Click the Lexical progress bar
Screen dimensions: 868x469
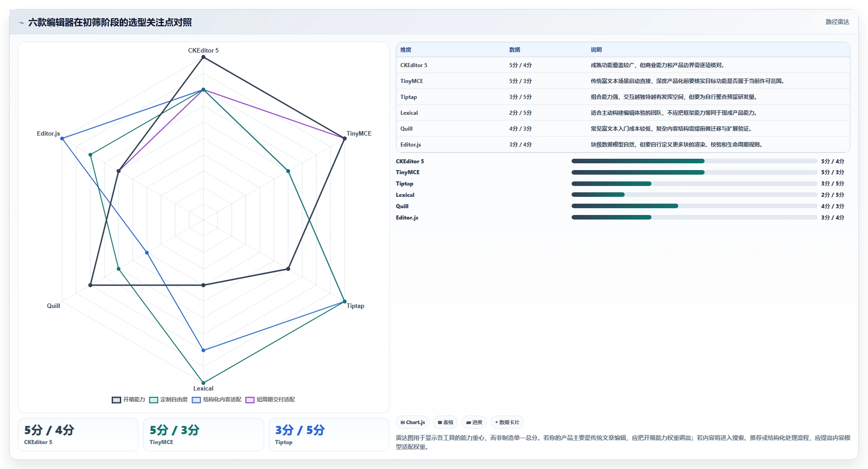694,195
